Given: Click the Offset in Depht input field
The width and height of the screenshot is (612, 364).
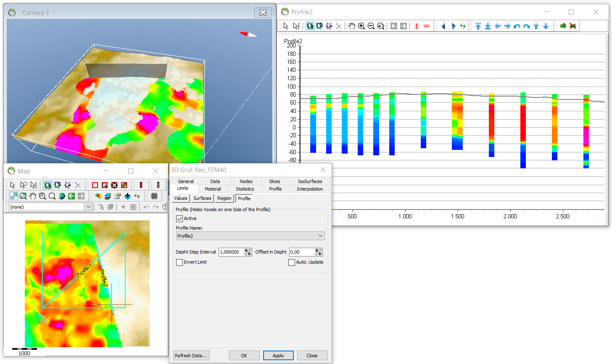Looking at the screenshot, I should point(301,252).
